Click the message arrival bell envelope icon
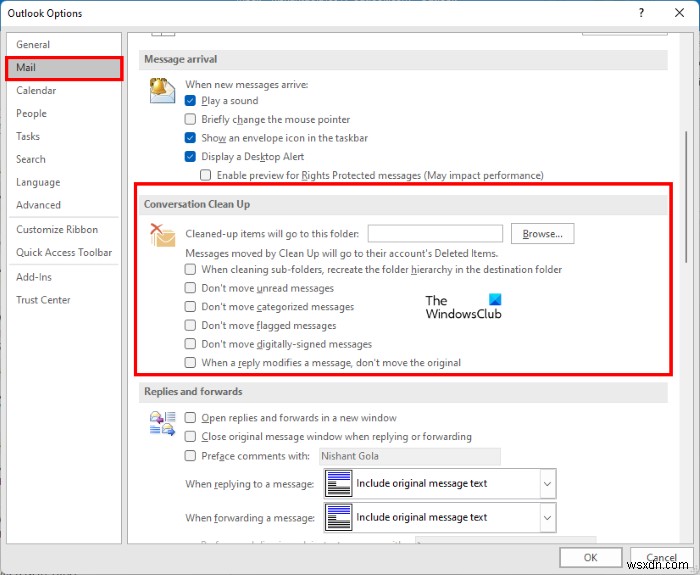700x575 pixels. click(x=162, y=91)
